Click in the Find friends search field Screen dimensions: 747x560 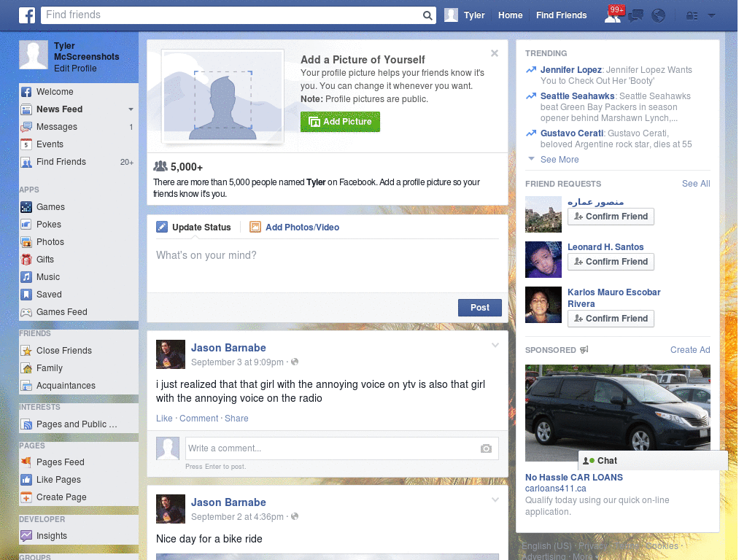231,15
